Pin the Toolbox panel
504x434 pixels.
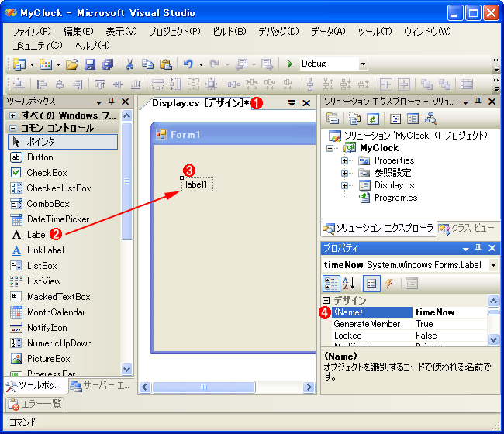tap(112, 102)
